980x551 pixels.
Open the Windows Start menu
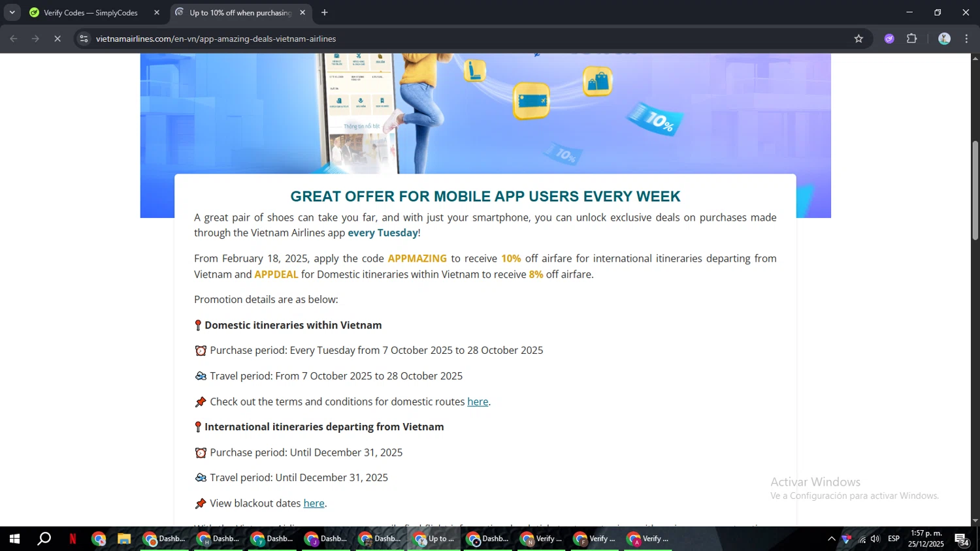pyautogui.click(x=14, y=539)
